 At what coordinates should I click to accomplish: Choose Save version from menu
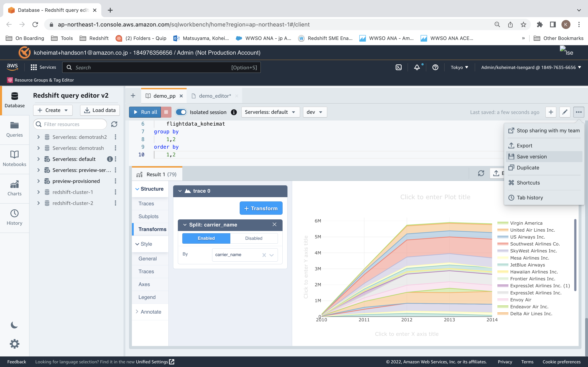(x=531, y=157)
